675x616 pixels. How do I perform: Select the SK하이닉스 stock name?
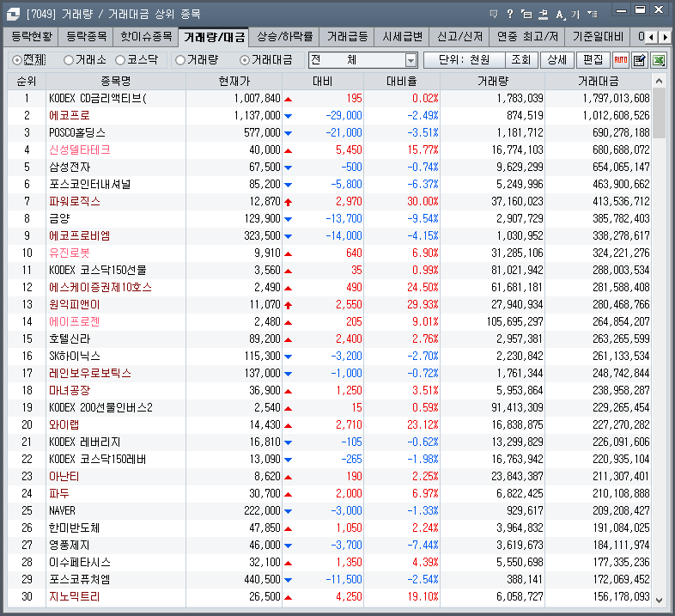tap(75, 357)
